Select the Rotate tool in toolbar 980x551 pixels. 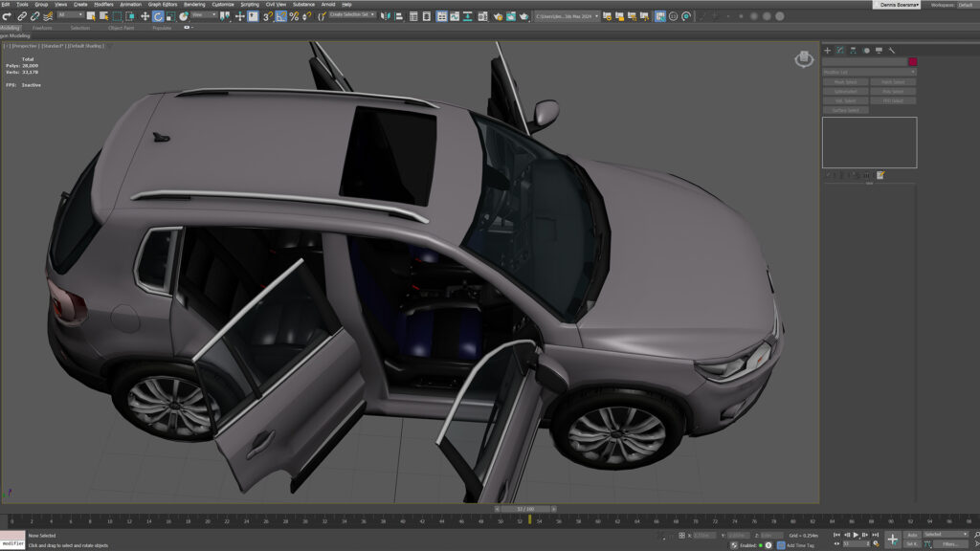(158, 16)
